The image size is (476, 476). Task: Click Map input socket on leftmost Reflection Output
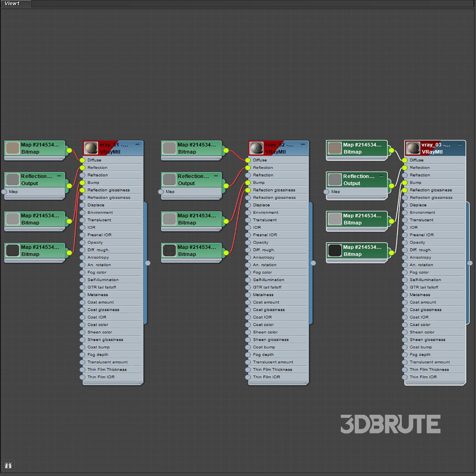tap(4, 192)
